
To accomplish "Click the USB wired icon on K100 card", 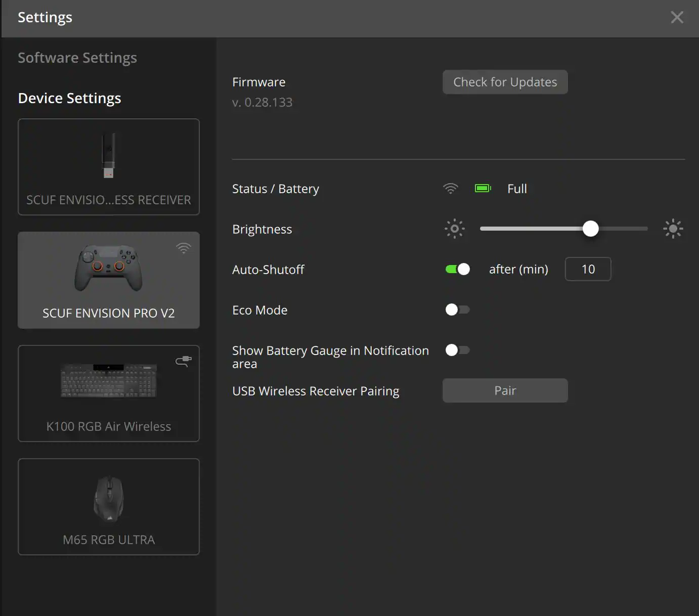I will (184, 361).
